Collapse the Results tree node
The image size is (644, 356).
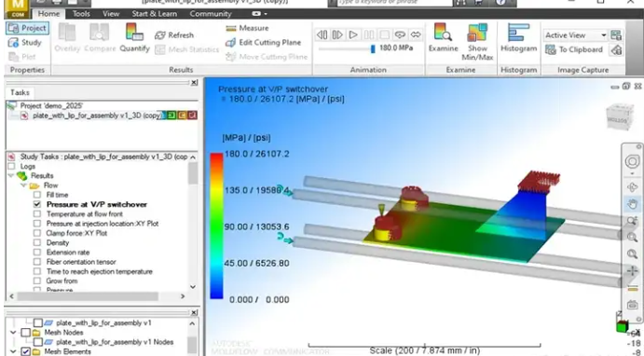(11, 175)
